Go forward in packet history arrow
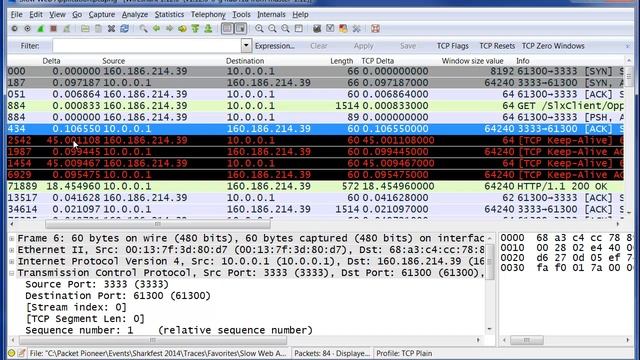 point(169,29)
